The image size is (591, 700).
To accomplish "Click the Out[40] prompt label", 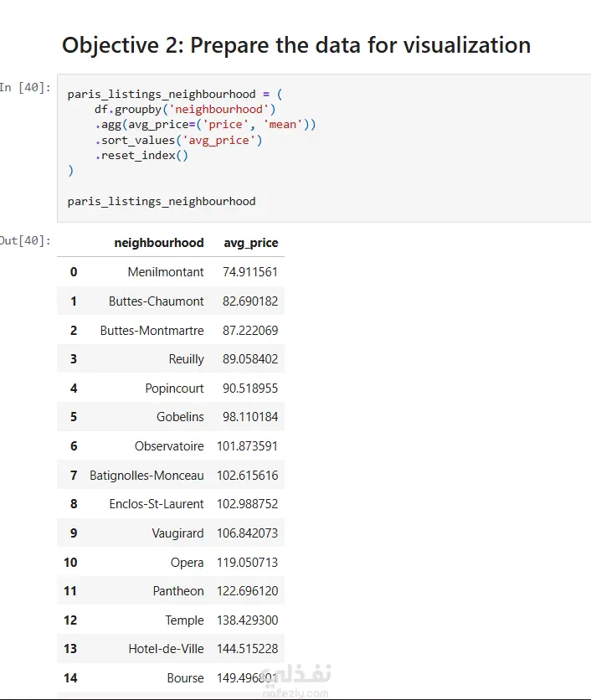I will coord(25,240).
